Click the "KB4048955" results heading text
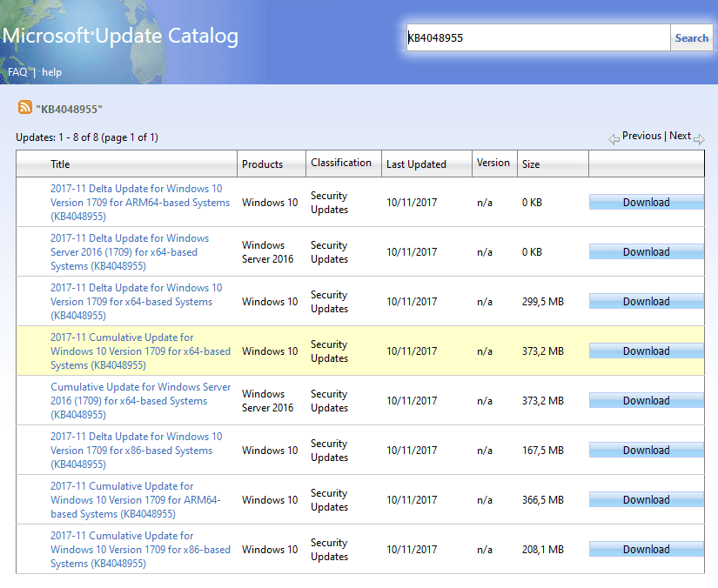718x588 pixels. point(69,110)
